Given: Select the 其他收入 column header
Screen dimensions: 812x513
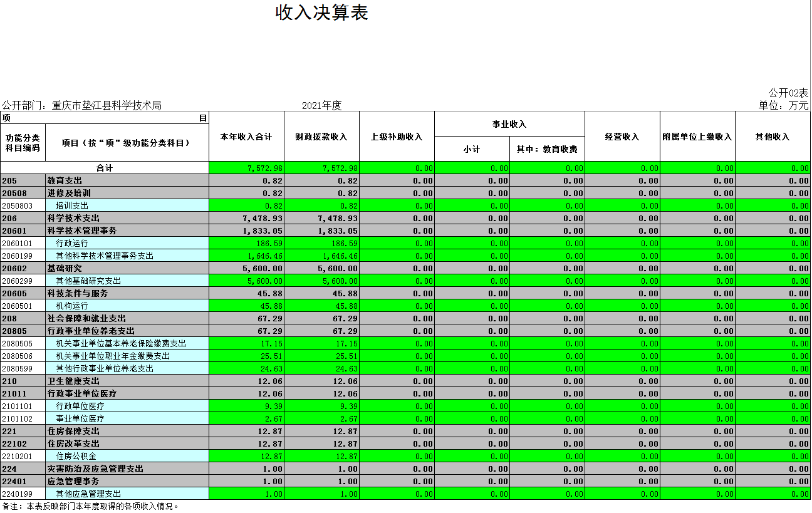Looking at the screenshot, I should [773, 137].
